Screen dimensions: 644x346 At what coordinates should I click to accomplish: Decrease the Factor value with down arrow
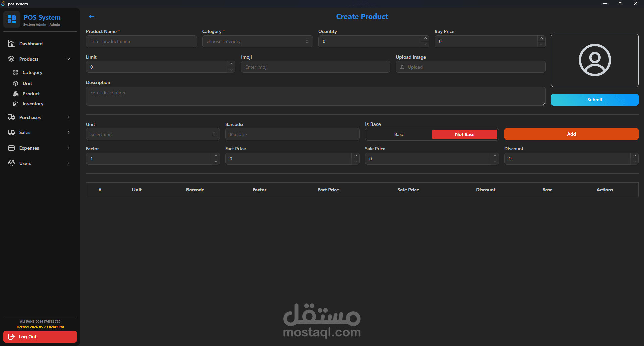click(x=216, y=162)
